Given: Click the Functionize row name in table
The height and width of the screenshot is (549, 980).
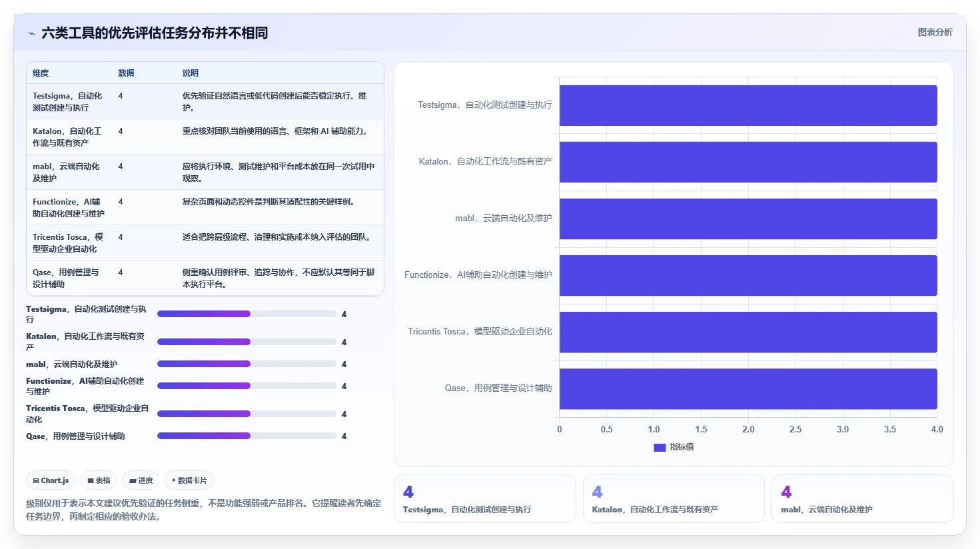Looking at the screenshot, I should click(x=69, y=207).
